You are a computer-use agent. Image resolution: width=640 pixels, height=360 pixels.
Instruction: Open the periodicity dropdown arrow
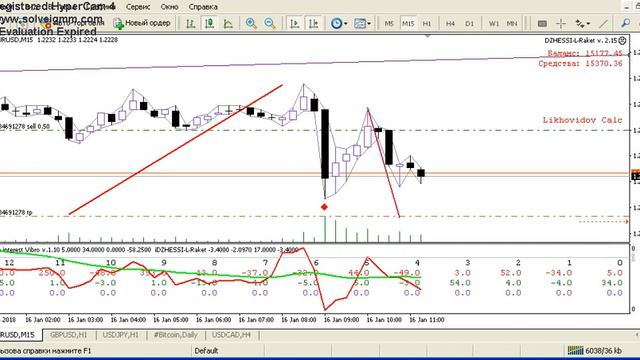(x=345, y=24)
